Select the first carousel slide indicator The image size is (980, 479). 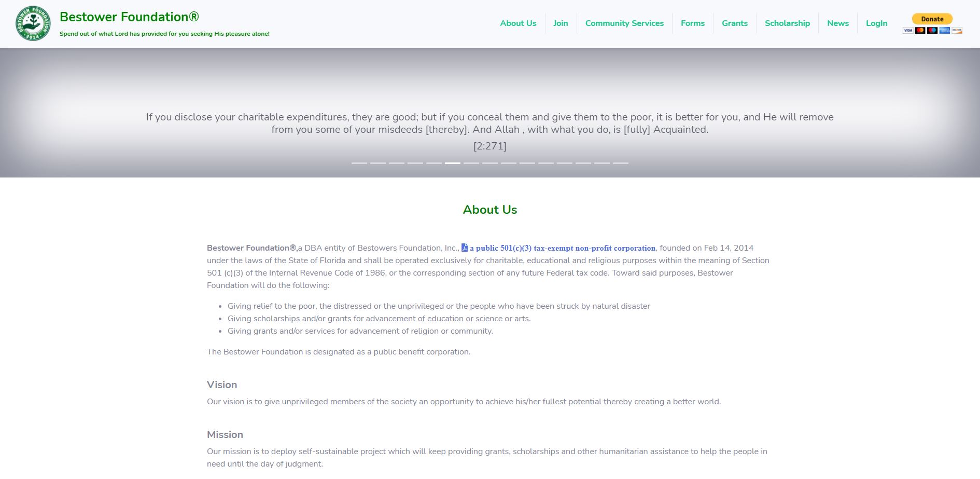[x=359, y=163]
